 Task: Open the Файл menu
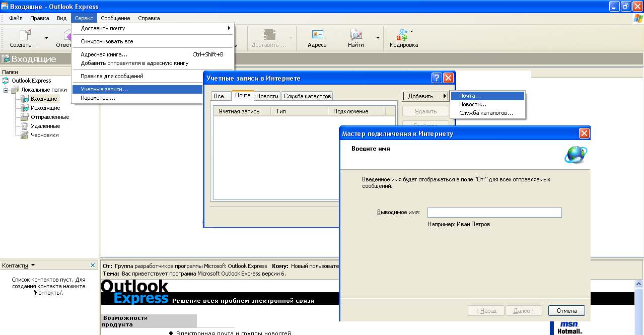click(x=16, y=18)
